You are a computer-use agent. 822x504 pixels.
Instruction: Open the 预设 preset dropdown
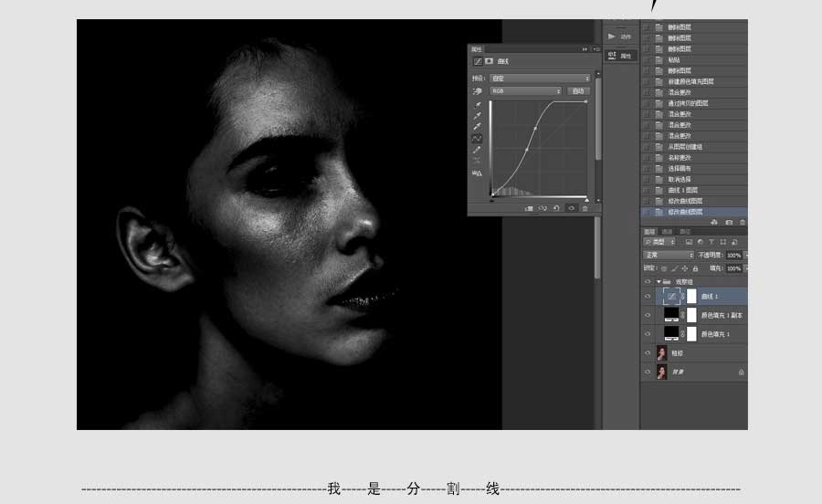(540, 79)
